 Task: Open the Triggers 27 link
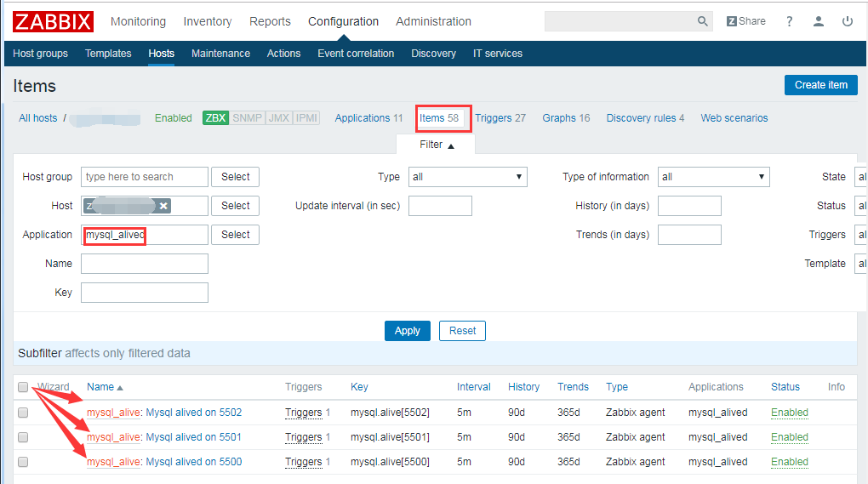500,118
